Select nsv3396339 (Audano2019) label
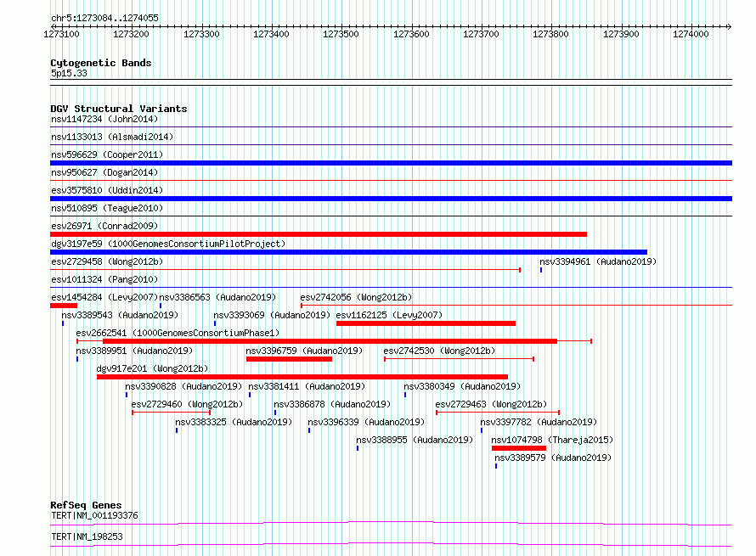The image size is (756, 556). coord(366,422)
